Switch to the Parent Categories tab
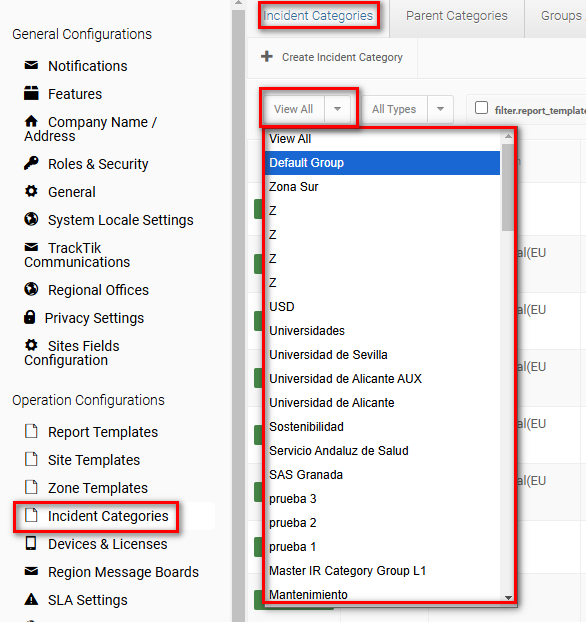586x622 pixels. (457, 16)
